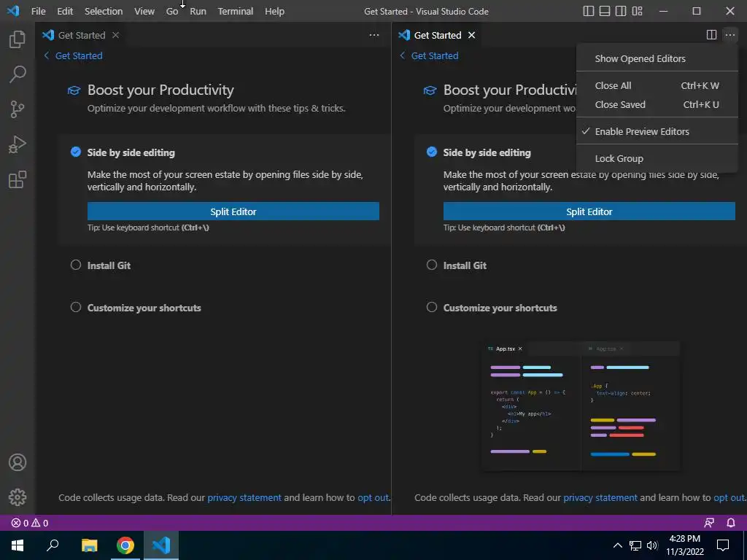Click the VS Code logo in title bar
This screenshot has width=747, height=560.
click(x=13, y=10)
